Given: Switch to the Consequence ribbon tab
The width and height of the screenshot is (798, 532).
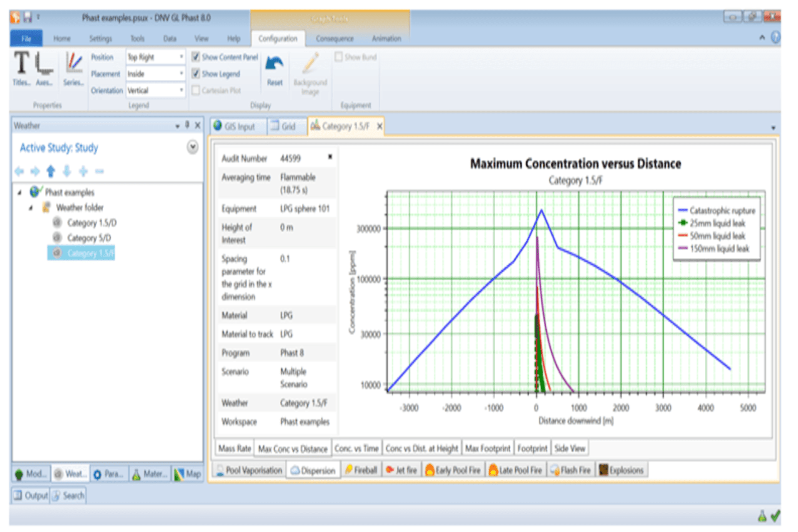Looking at the screenshot, I should click(x=335, y=38).
